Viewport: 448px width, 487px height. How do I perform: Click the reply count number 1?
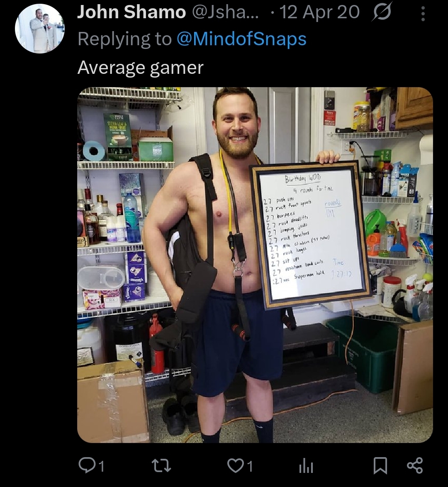100,466
